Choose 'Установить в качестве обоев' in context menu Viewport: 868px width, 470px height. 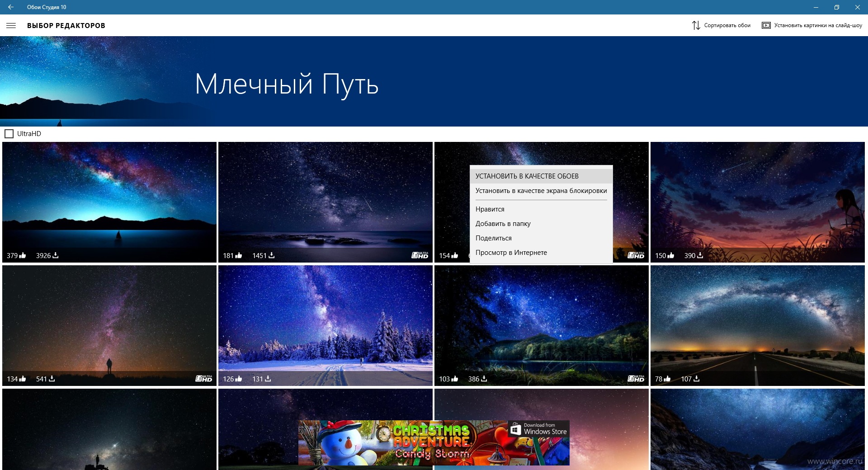541,176
